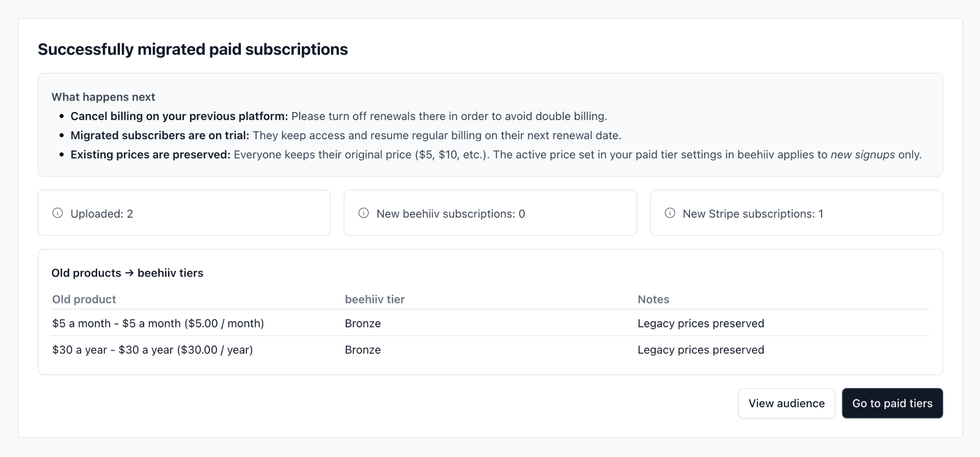This screenshot has width=980, height=457.
Task: Click Bronze tier in the $30 yearly row
Action: tap(363, 350)
